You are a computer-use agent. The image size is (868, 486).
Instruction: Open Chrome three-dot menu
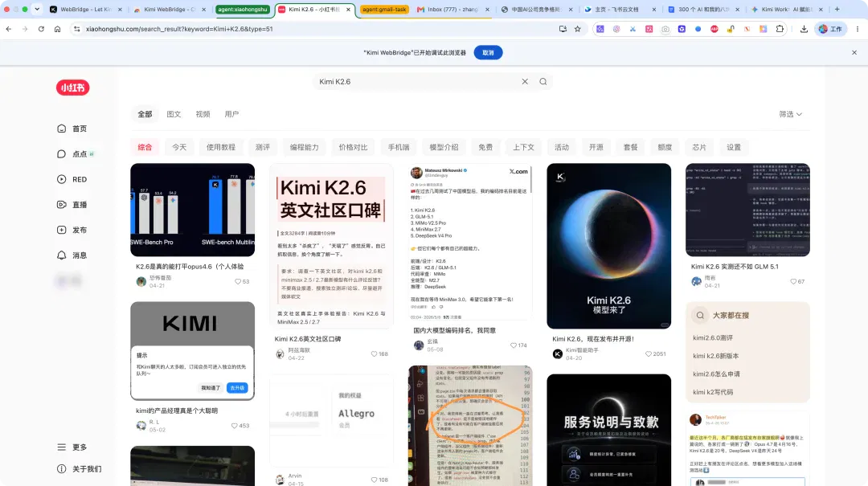858,29
